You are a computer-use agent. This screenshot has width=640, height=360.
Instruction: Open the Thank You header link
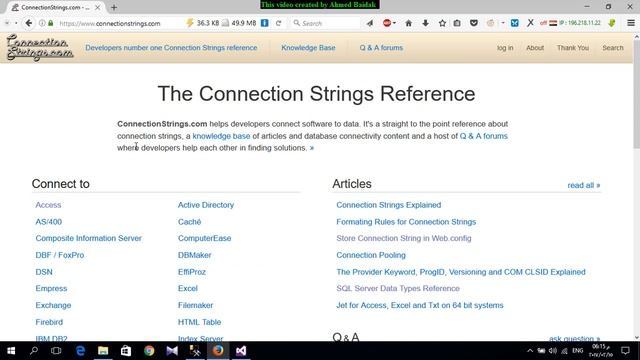(573, 48)
